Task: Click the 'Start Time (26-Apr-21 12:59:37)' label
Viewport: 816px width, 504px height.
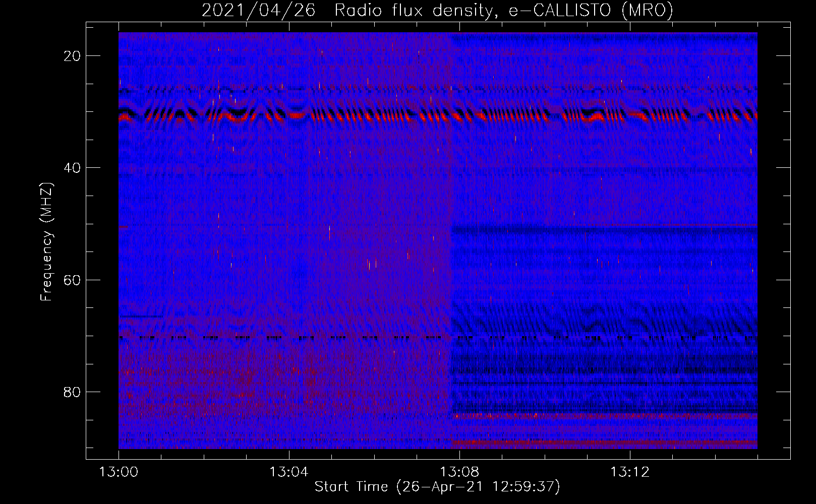Action: (437, 487)
